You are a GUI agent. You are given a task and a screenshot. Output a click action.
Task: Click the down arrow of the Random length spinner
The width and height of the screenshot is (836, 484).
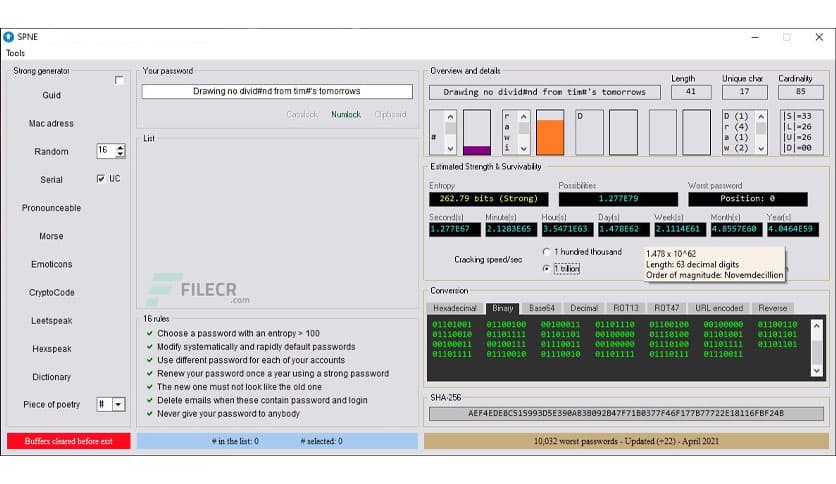(x=121, y=155)
